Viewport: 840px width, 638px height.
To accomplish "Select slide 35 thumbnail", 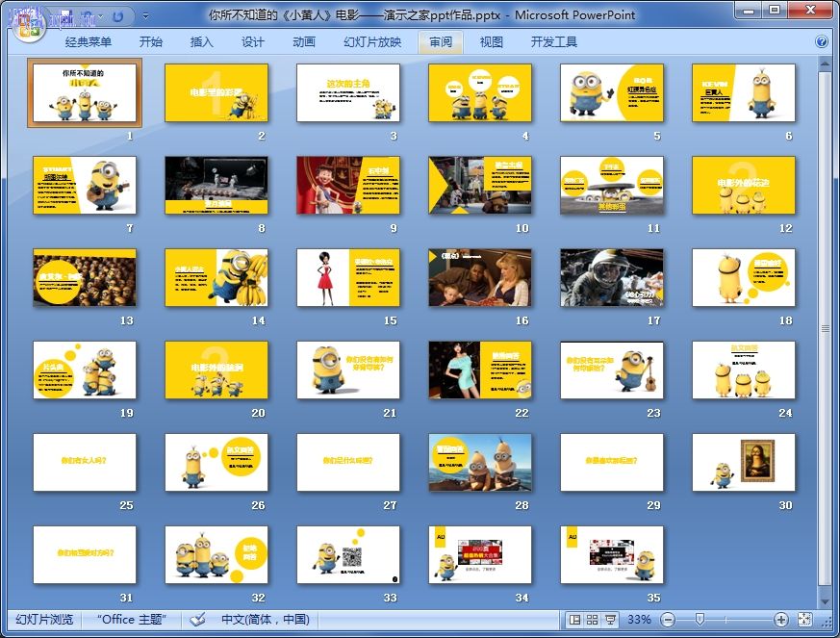I will (612, 555).
